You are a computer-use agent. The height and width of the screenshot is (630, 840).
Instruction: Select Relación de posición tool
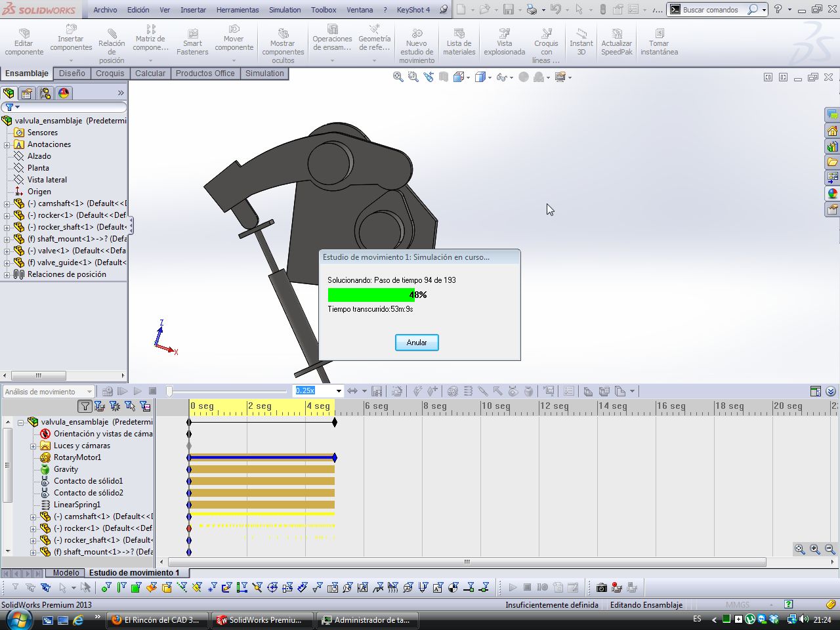(x=112, y=45)
